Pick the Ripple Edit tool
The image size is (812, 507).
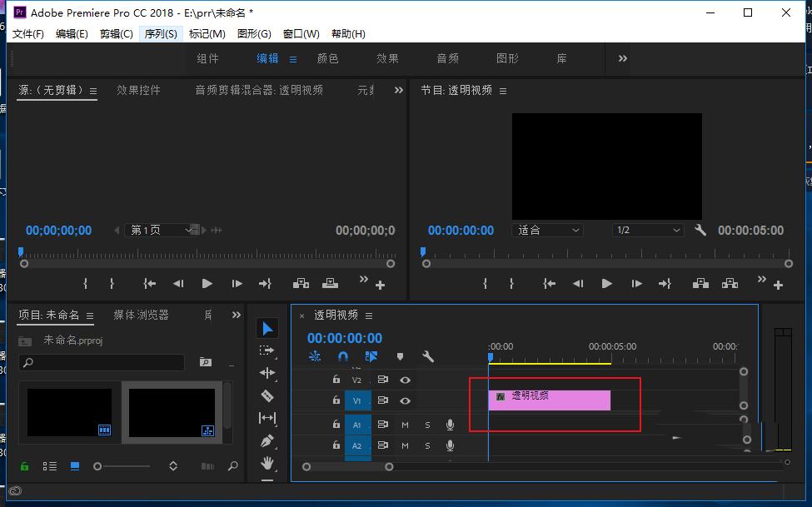[x=267, y=373]
